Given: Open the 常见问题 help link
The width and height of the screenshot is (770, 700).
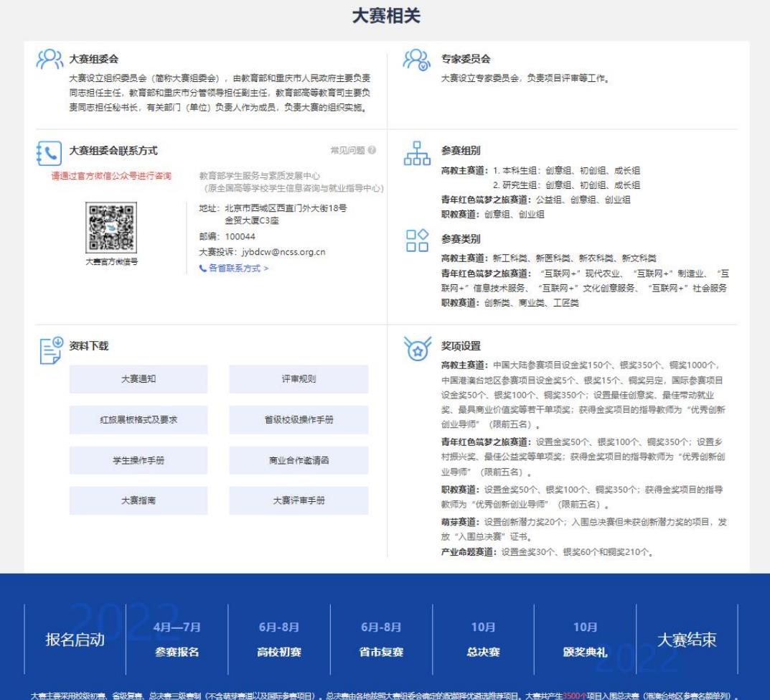Looking at the screenshot, I should pos(352,150).
